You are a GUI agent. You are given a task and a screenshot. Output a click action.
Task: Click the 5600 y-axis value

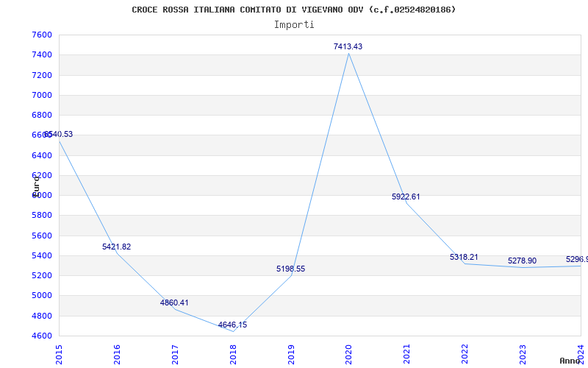[42, 236]
